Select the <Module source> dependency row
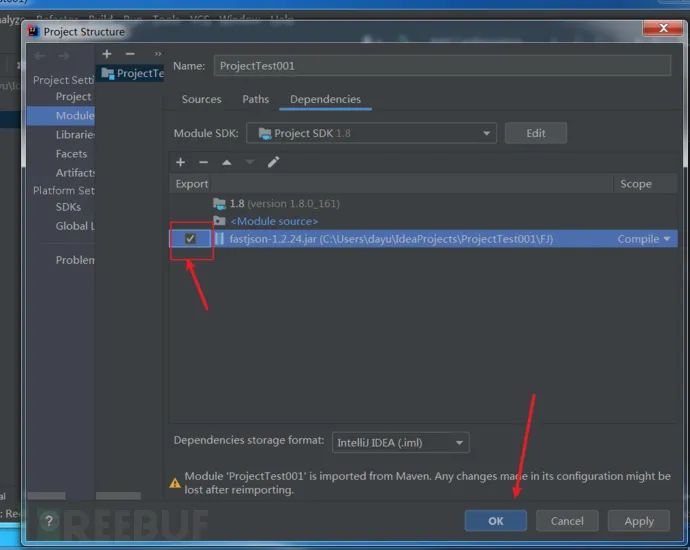The width and height of the screenshot is (690, 550). click(423, 221)
